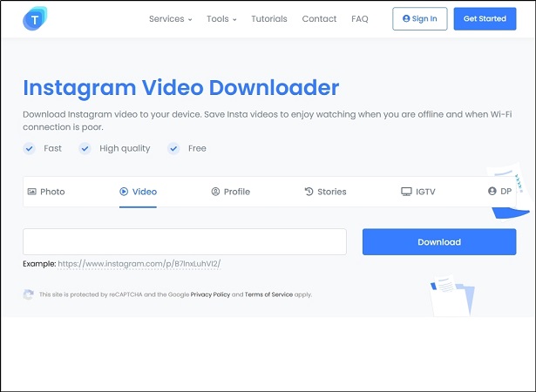Switch to the IGTV tab
536x392 pixels.
(x=418, y=192)
